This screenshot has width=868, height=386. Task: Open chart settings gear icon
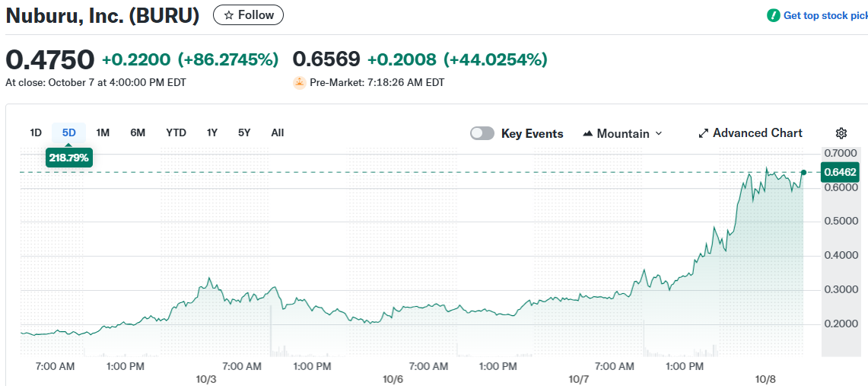point(841,133)
